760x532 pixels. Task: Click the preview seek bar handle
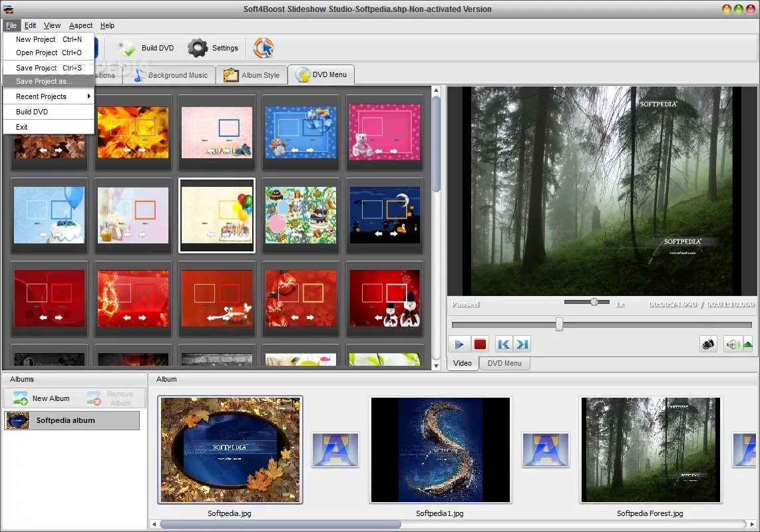pyautogui.click(x=559, y=324)
